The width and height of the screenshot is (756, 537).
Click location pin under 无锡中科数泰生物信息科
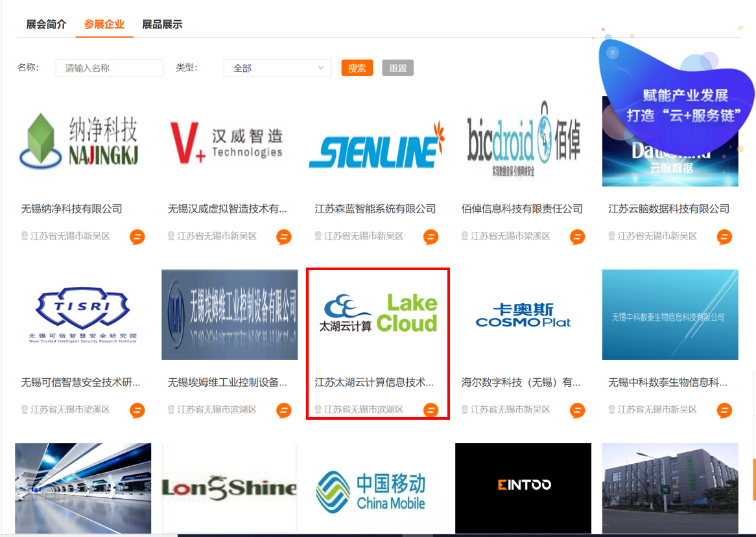611,409
